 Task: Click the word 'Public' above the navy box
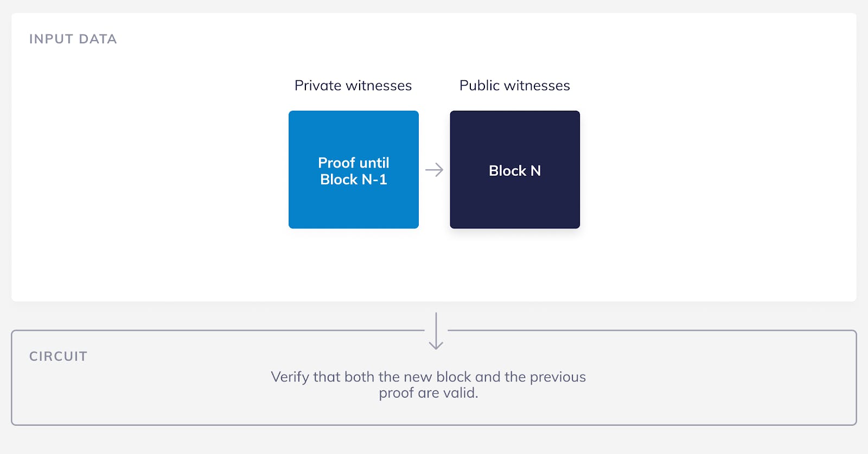479,86
